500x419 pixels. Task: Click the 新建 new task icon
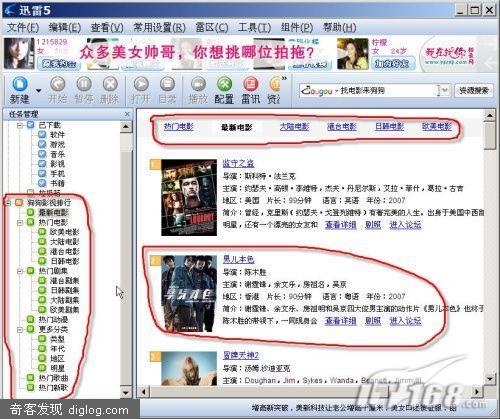point(20,84)
